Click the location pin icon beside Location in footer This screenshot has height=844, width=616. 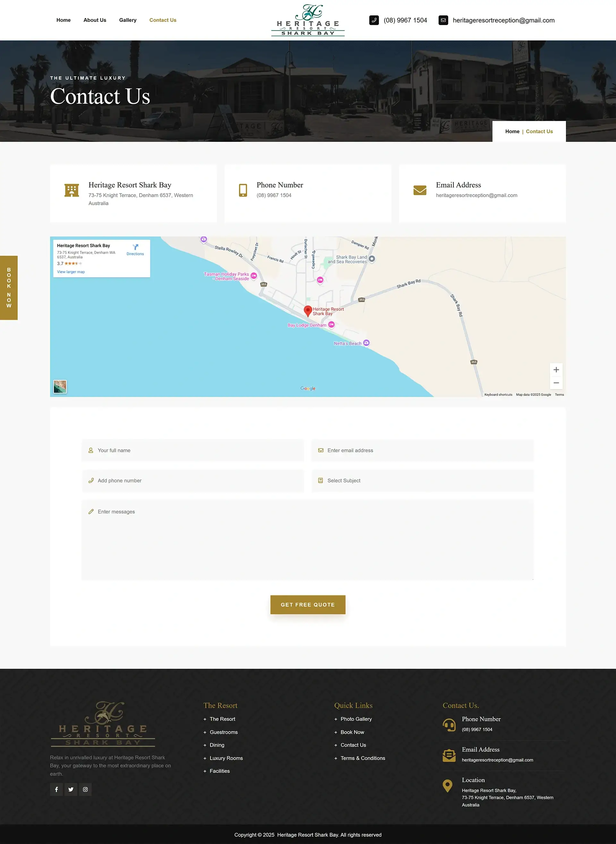(x=448, y=786)
